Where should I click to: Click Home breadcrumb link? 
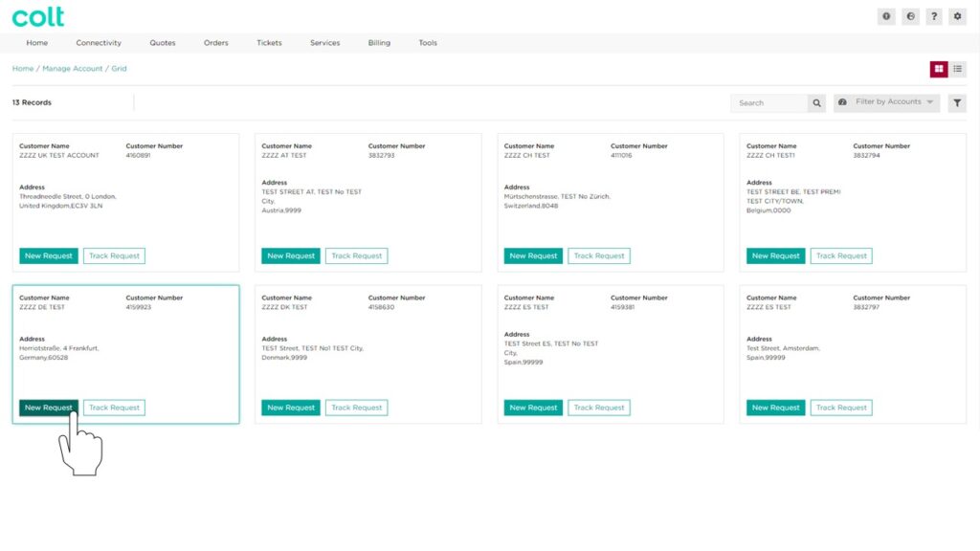[x=23, y=69]
